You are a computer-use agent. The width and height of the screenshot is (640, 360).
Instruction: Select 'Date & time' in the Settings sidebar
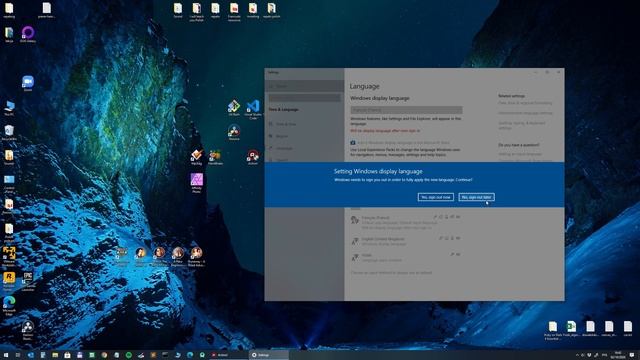[x=304, y=124]
